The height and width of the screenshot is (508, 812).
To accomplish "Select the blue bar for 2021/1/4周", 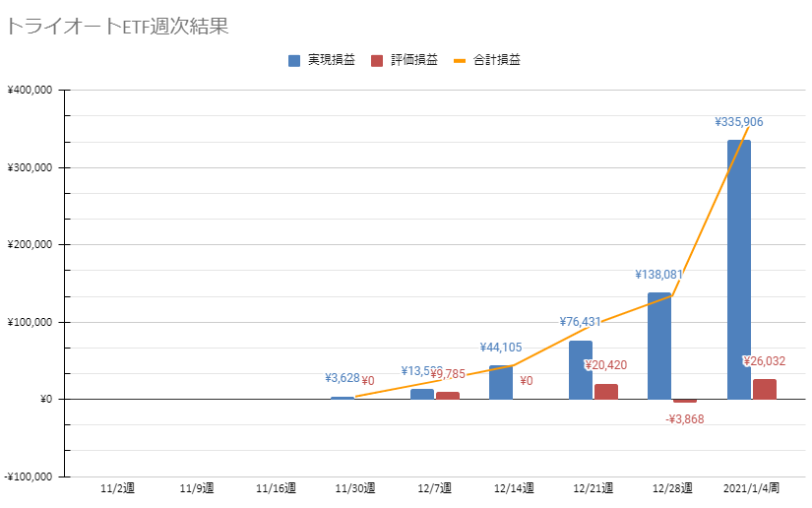I will pos(739,270).
